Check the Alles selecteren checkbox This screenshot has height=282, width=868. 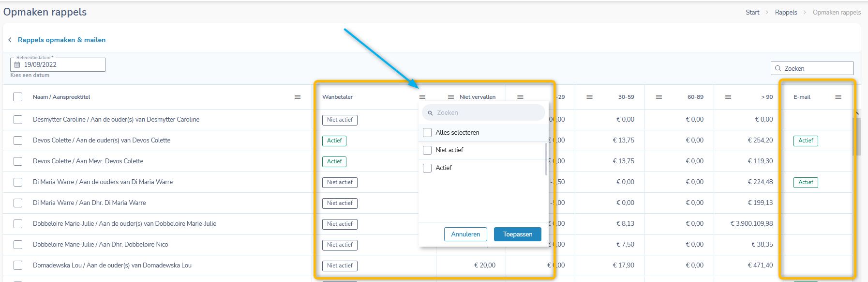(427, 133)
